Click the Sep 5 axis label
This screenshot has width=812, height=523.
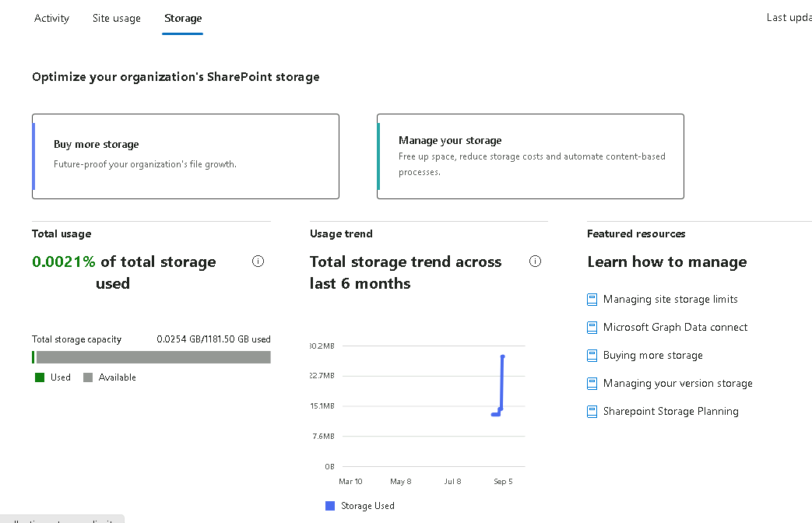click(x=503, y=482)
